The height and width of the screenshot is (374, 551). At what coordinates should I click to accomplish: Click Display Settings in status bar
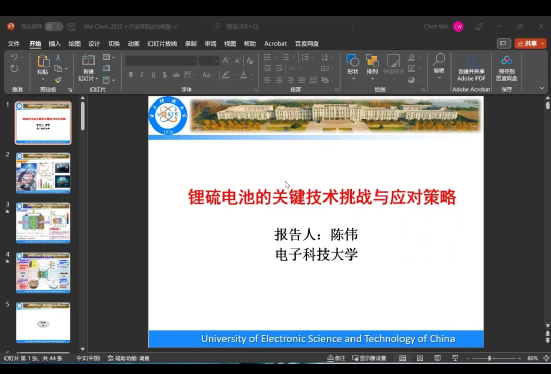click(369, 358)
